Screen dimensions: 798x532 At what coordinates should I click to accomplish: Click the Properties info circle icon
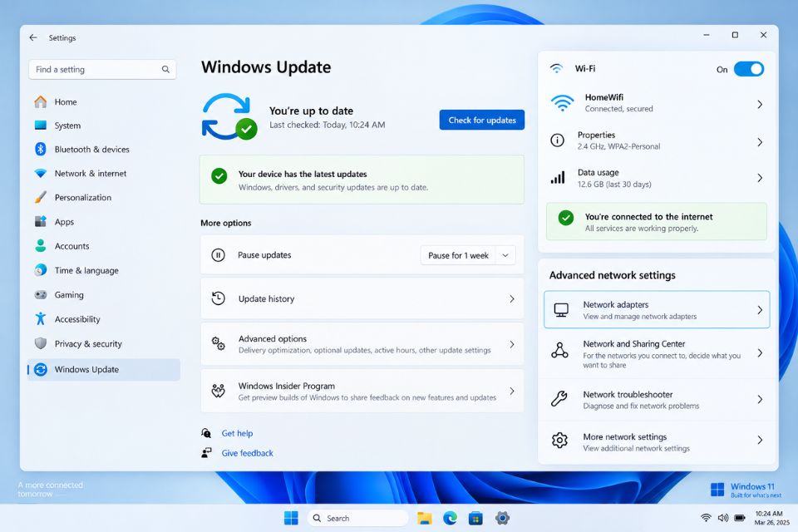557,140
